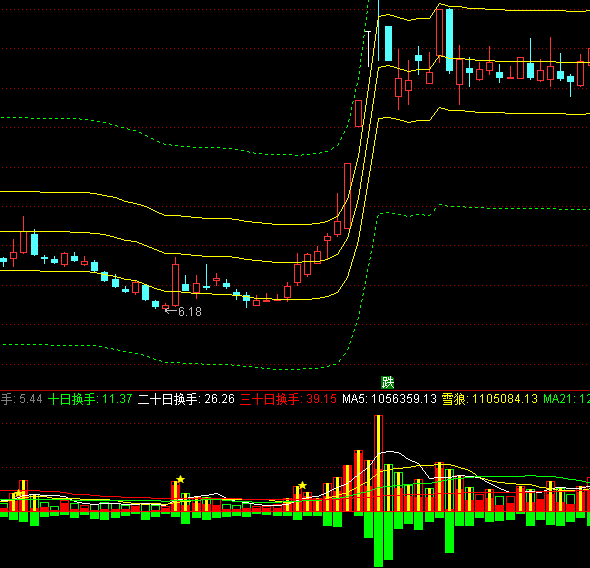This screenshot has width=590, height=568.
Task: Select the 十日换手 11.37 indicator label
Action: (90, 399)
